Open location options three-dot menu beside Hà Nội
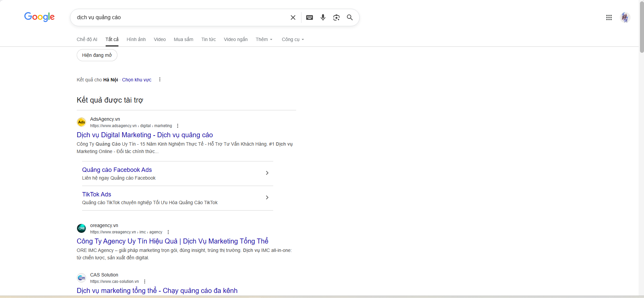Screen dimensions: 644x298 click(160, 80)
